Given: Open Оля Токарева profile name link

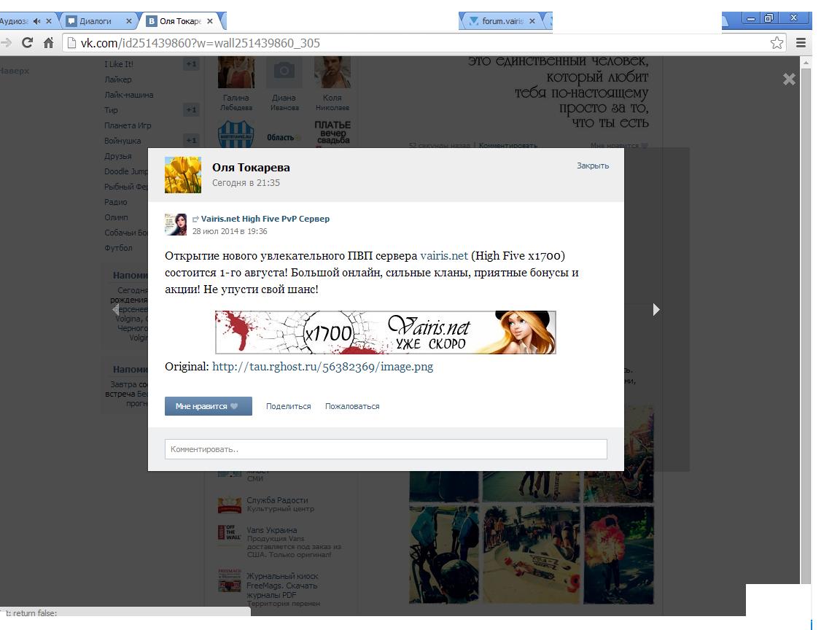Looking at the screenshot, I should [251, 168].
